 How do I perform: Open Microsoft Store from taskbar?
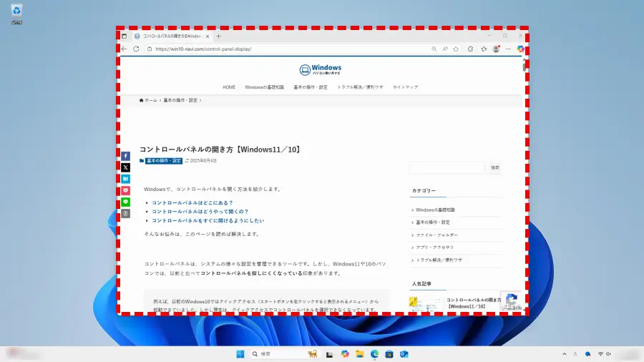(389, 354)
